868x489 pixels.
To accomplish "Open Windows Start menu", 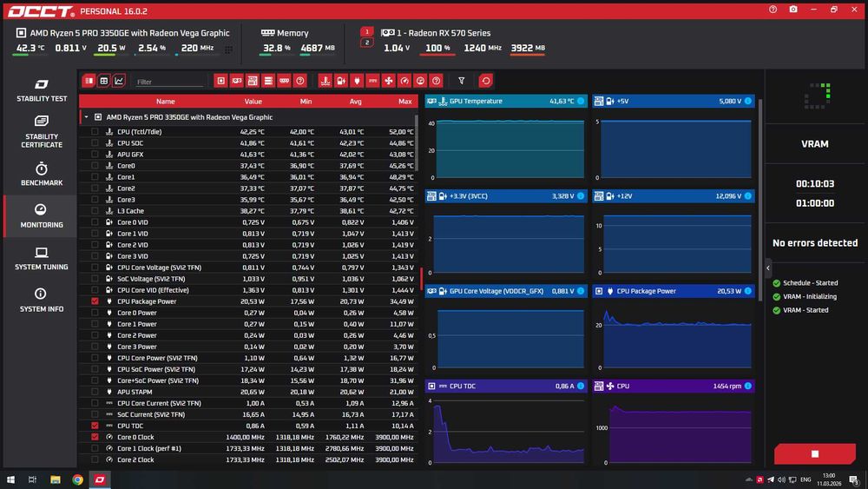I will click(10, 479).
